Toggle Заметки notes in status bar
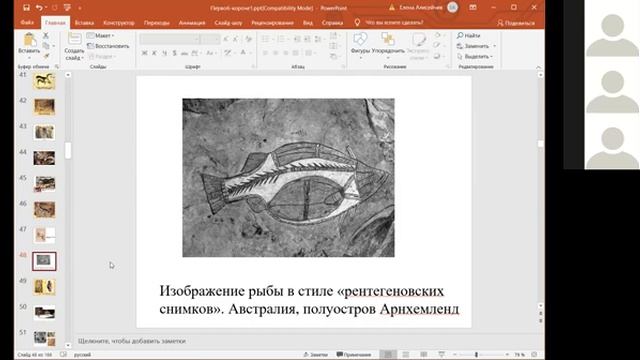Screen dimensions: 640x360 (x=315, y=355)
